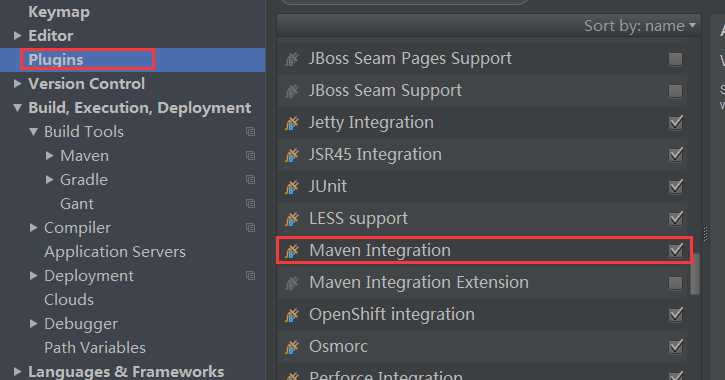Image resolution: width=725 pixels, height=380 pixels.
Task: Expand the Compiler settings node
Action: [33, 228]
